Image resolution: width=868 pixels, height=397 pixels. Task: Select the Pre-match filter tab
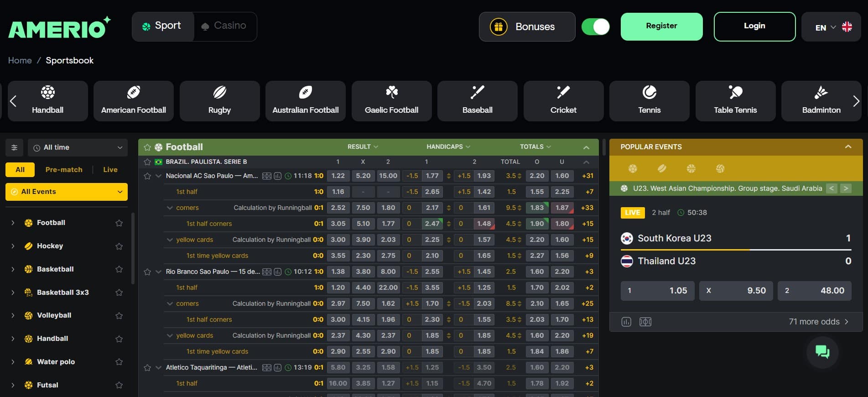(x=64, y=169)
